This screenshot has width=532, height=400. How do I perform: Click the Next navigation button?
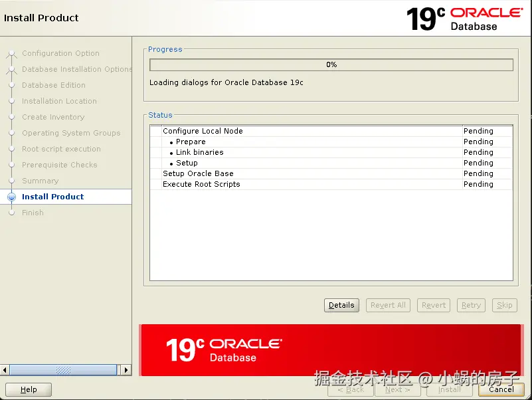coord(397,389)
